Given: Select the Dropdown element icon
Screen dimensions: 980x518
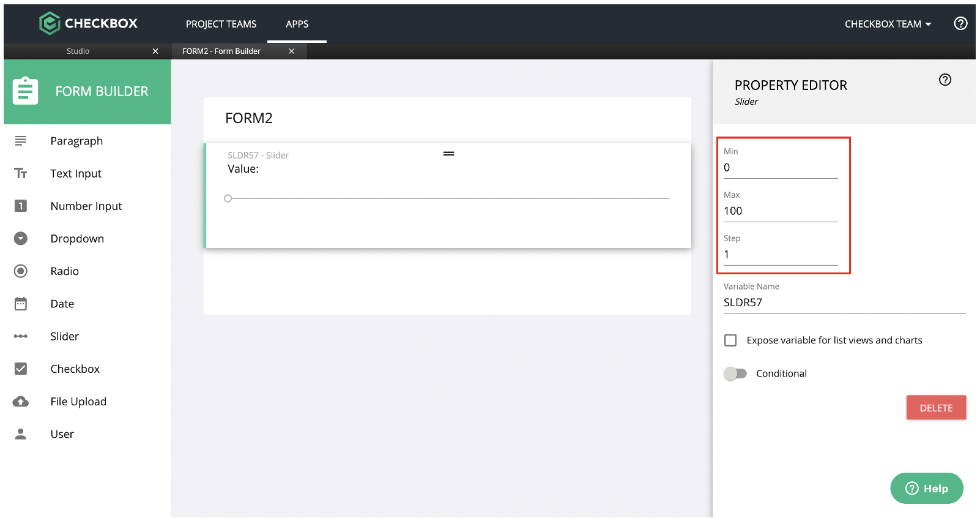Looking at the screenshot, I should 21,238.
